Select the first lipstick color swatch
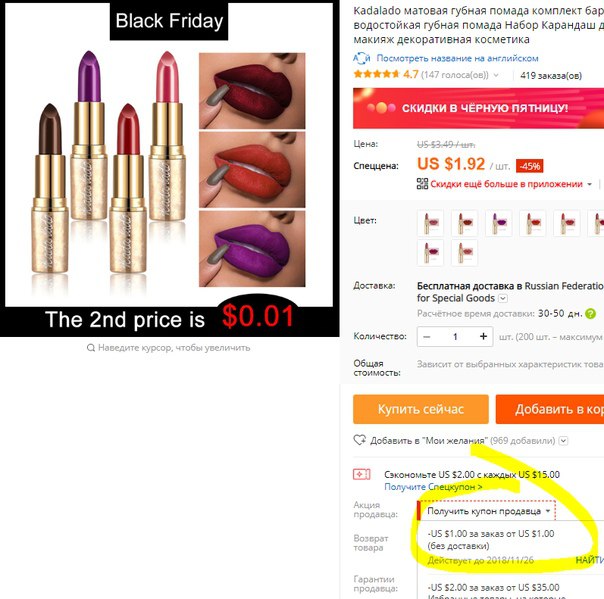 430,223
